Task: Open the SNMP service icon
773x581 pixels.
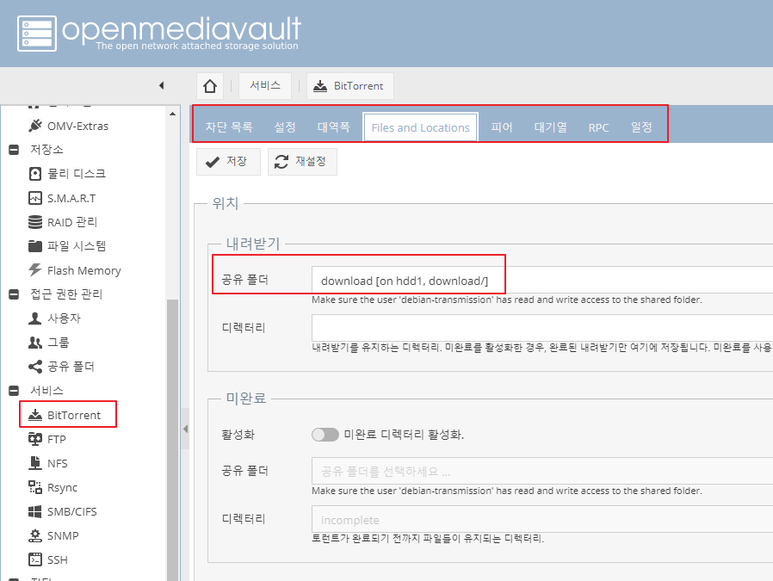Action: 35,536
